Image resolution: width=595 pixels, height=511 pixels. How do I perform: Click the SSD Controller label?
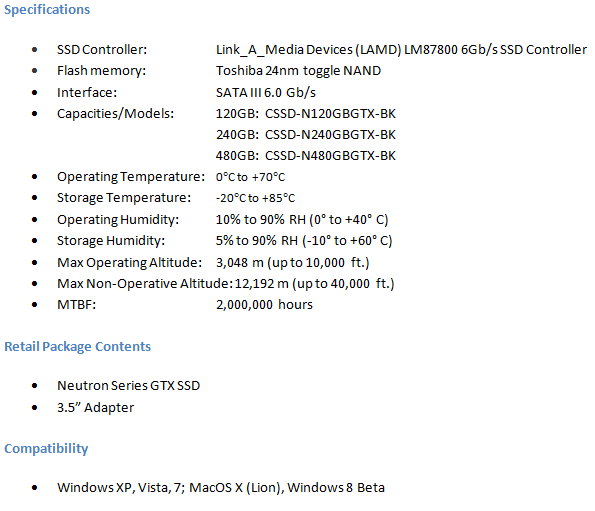tap(102, 50)
